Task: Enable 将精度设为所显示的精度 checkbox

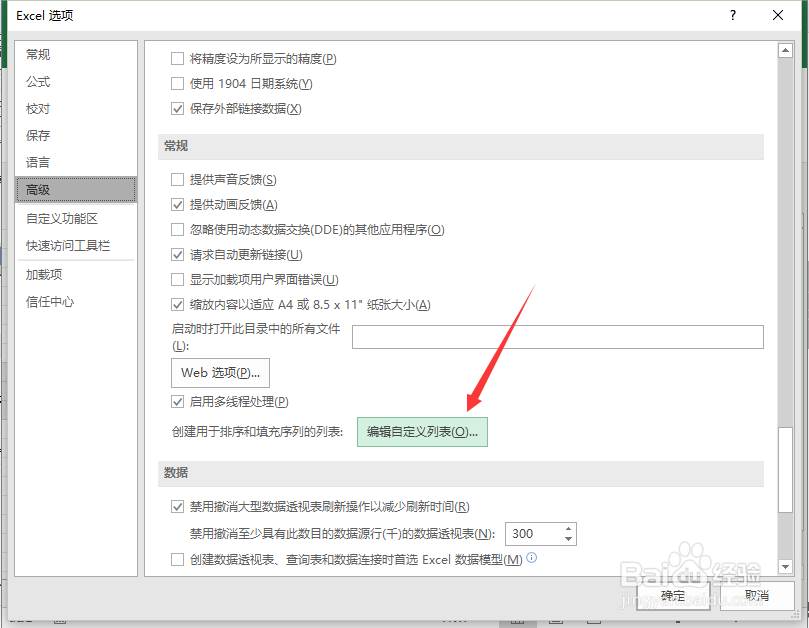Action: [x=177, y=58]
